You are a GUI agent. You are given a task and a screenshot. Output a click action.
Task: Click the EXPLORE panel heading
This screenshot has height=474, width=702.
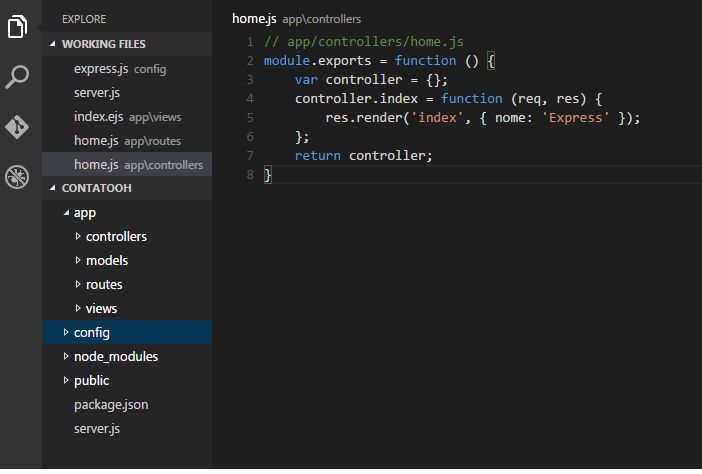(84, 19)
